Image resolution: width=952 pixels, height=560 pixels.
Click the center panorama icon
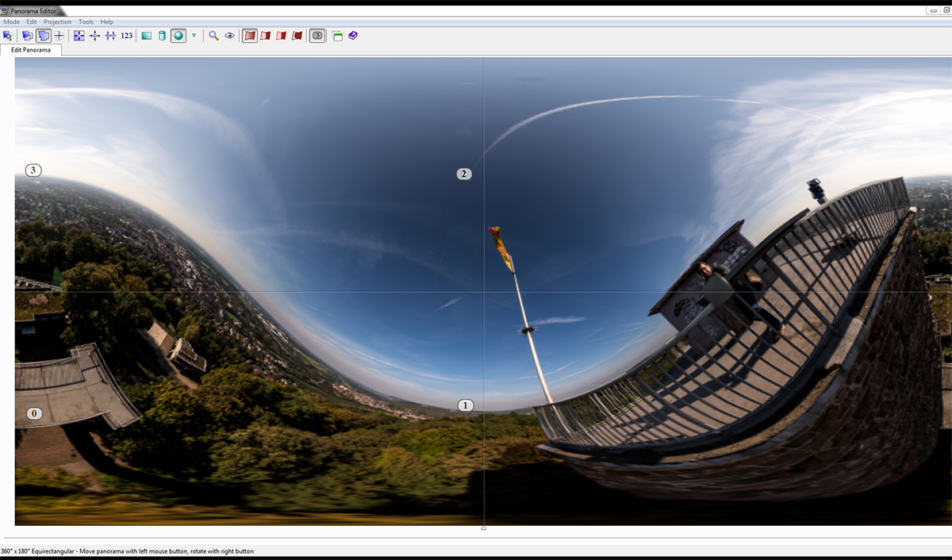coord(94,36)
